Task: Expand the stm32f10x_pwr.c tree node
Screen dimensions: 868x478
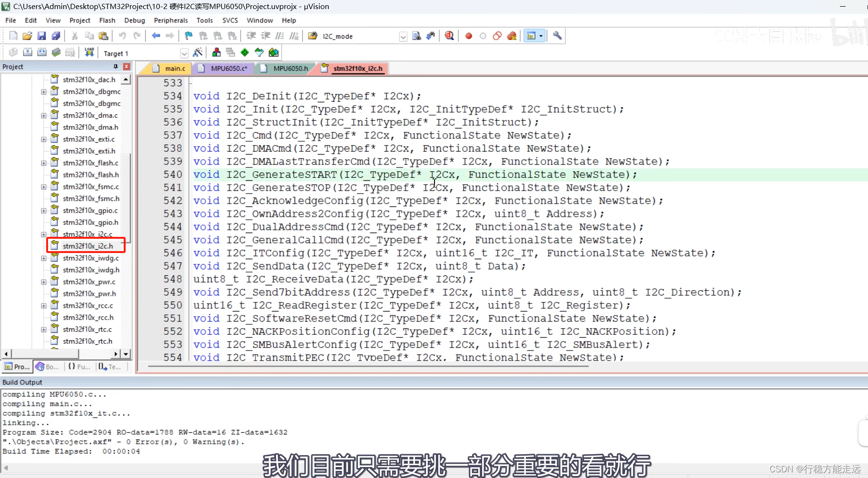Action: point(44,282)
